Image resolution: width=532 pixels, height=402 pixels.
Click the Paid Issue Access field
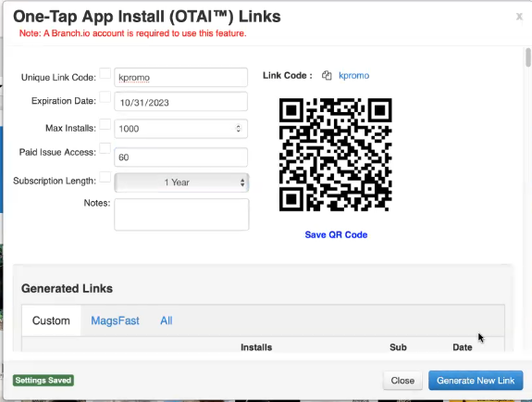tap(180, 157)
